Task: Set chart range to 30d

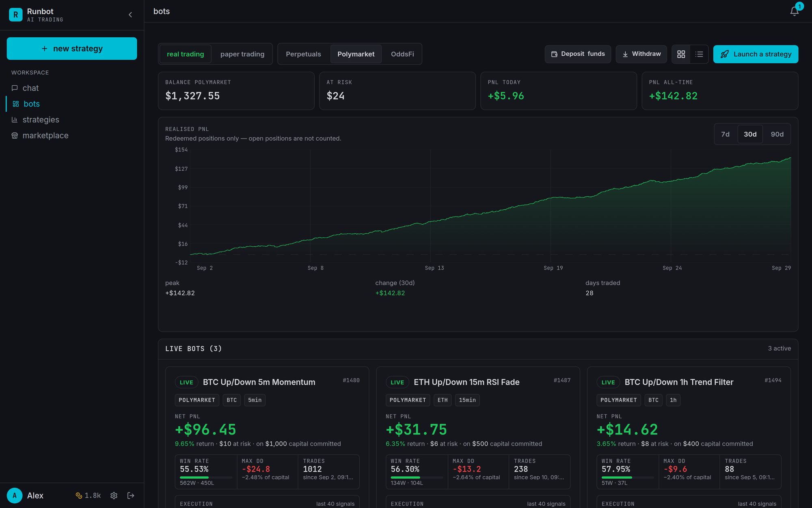Action: (x=750, y=134)
